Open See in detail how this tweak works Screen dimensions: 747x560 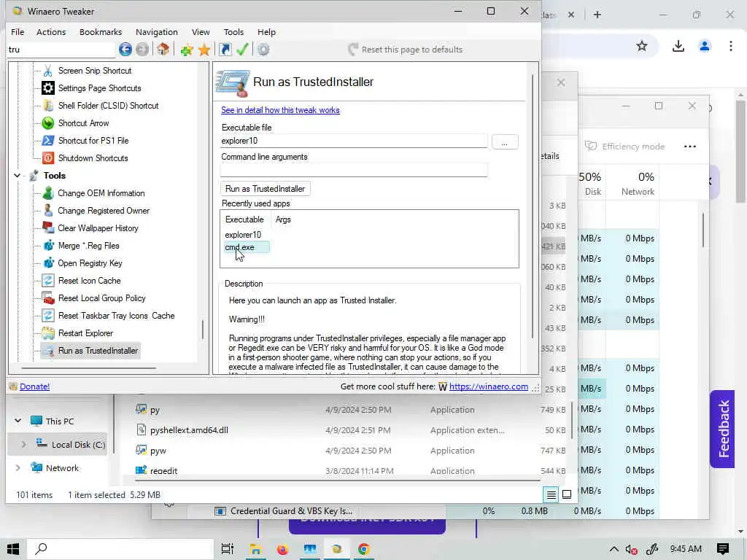pos(280,110)
